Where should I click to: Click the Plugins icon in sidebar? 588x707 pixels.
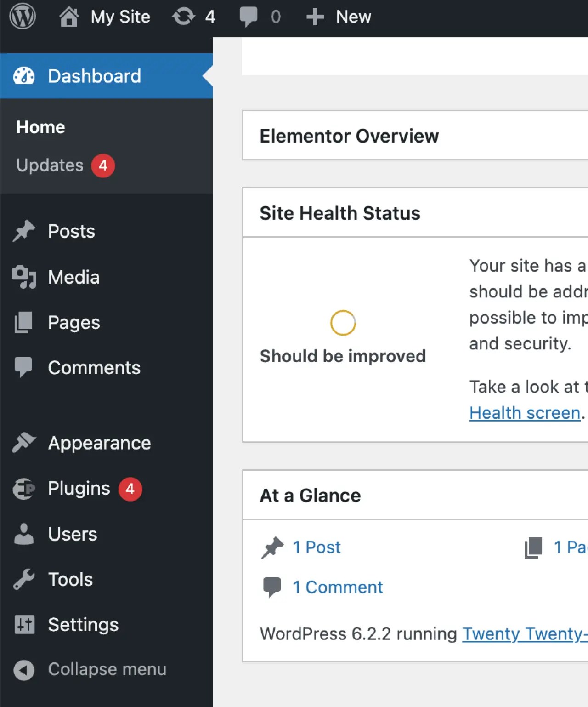pyautogui.click(x=24, y=488)
